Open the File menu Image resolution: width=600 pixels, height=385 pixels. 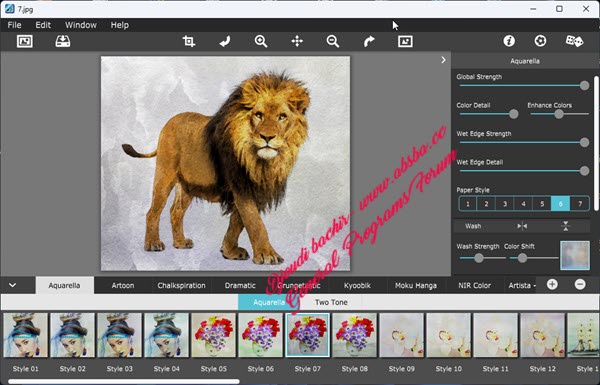click(14, 25)
